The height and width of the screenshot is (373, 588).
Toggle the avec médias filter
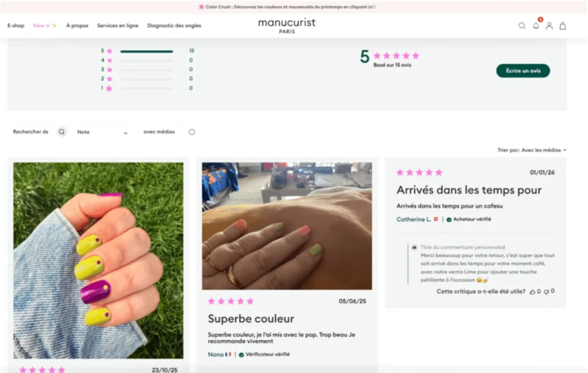click(x=192, y=132)
